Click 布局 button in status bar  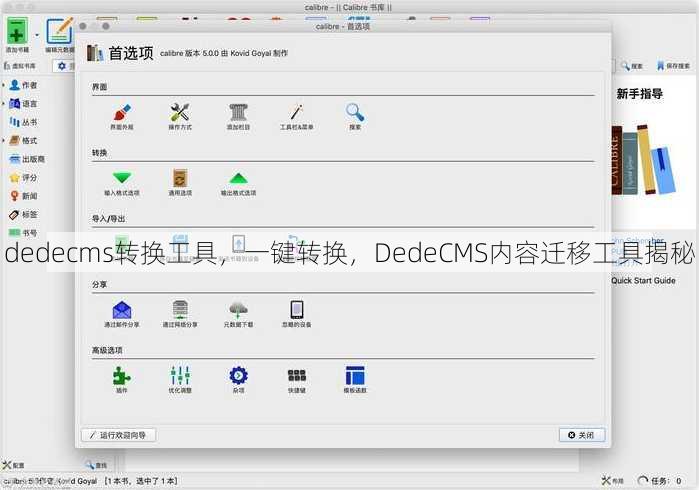pos(613,481)
